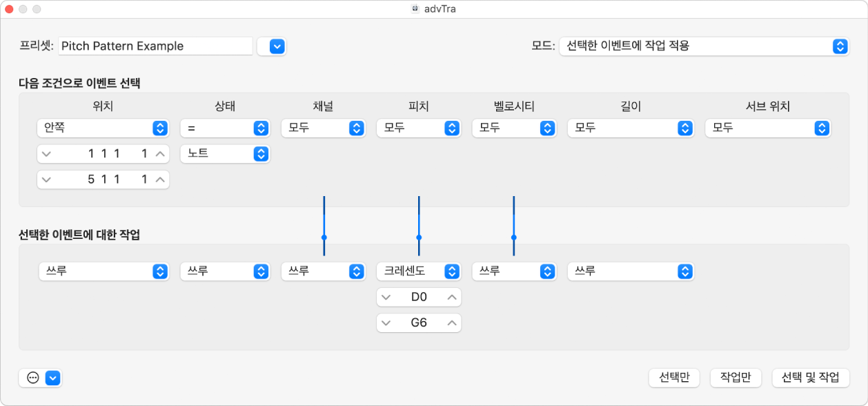
Task: Decrease the lower position value 5 1 1 1
Action: tap(46, 180)
